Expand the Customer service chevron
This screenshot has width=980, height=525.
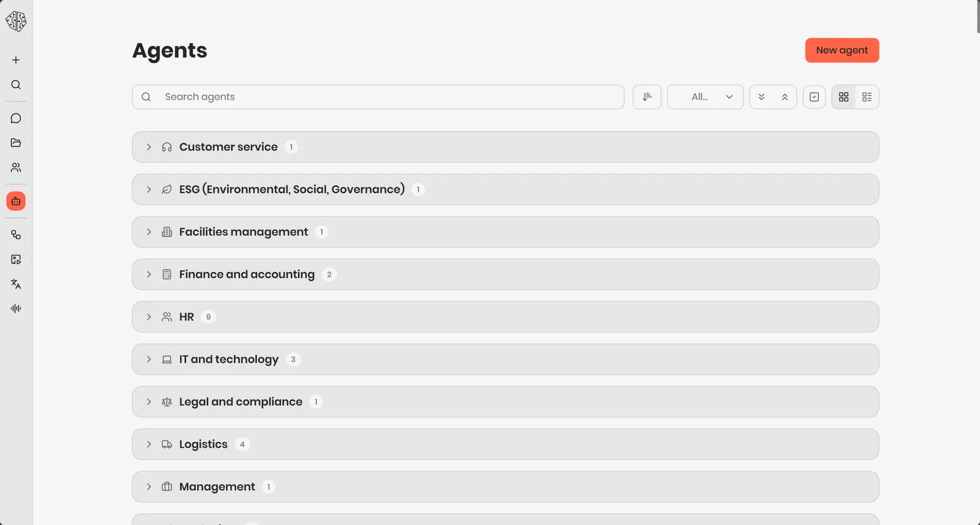(x=149, y=147)
